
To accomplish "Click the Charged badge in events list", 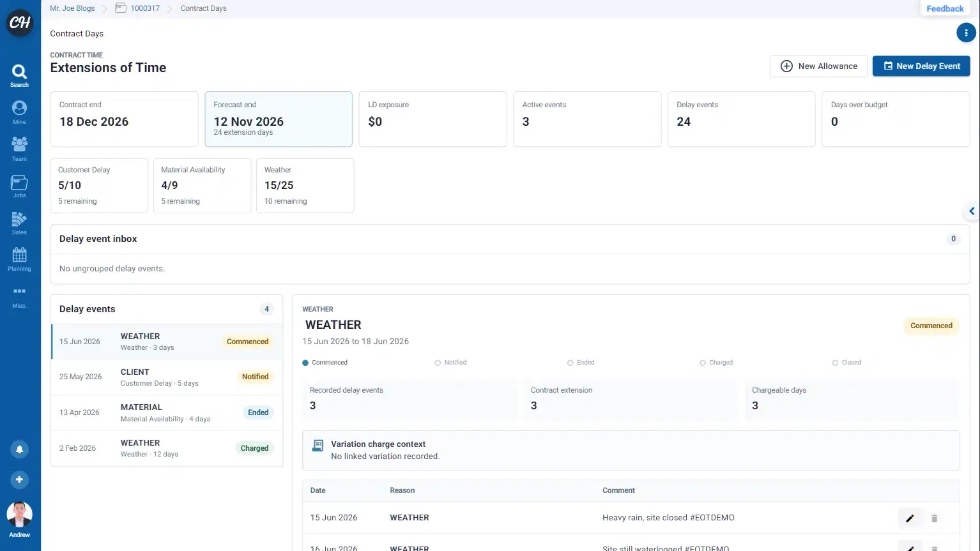I will 254,448.
